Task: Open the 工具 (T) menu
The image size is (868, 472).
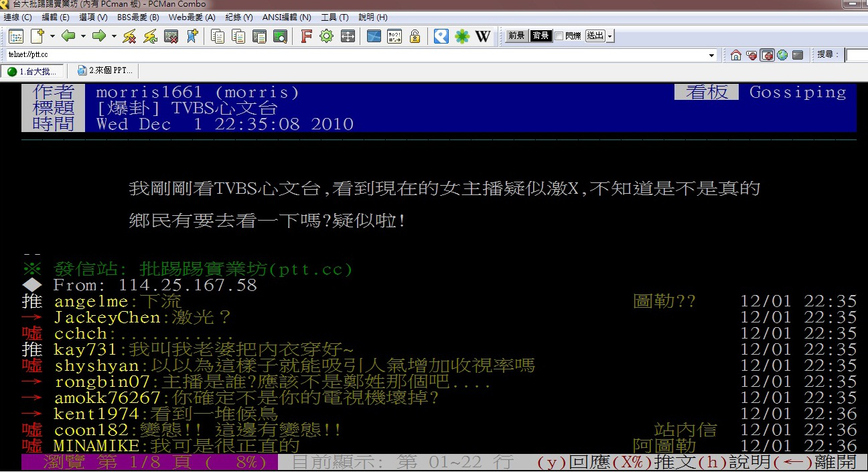Action: pos(335,17)
